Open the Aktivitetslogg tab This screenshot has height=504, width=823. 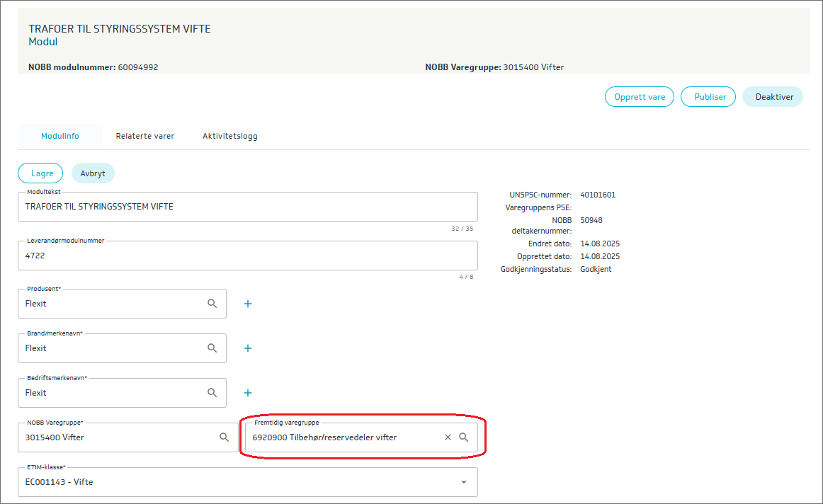pyautogui.click(x=230, y=136)
